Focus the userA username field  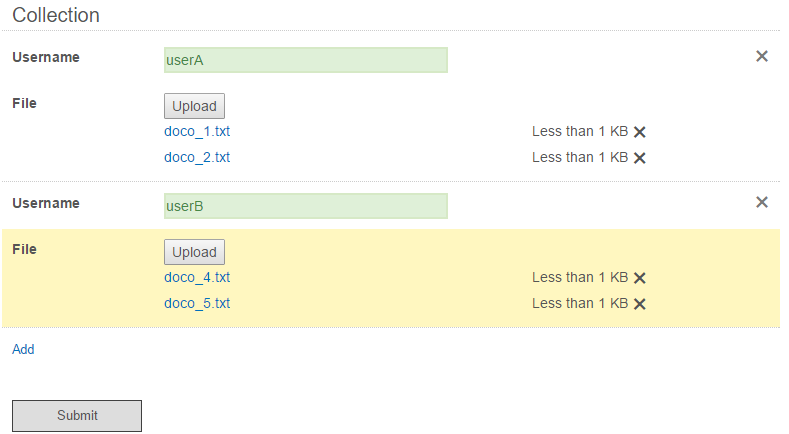305,60
